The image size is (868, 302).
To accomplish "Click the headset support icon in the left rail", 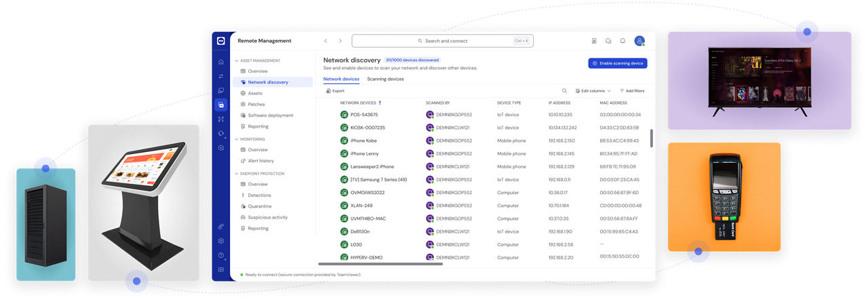I will click(x=220, y=134).
